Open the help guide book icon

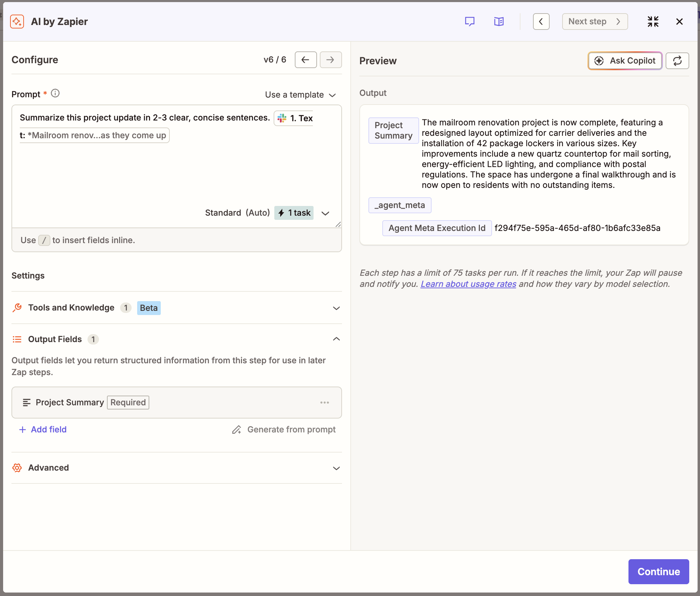point(499,22)
